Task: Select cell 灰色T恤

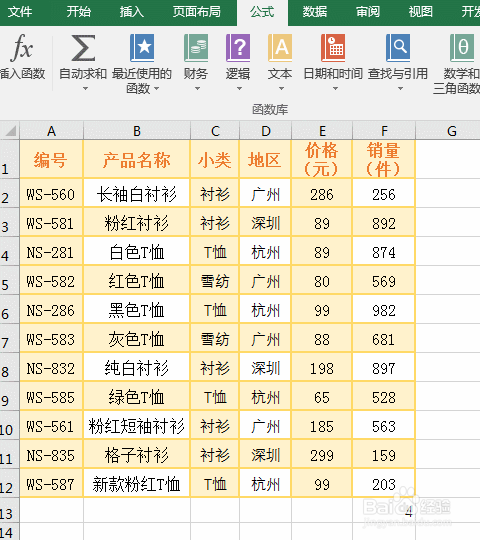Action: tap(137, 338)
